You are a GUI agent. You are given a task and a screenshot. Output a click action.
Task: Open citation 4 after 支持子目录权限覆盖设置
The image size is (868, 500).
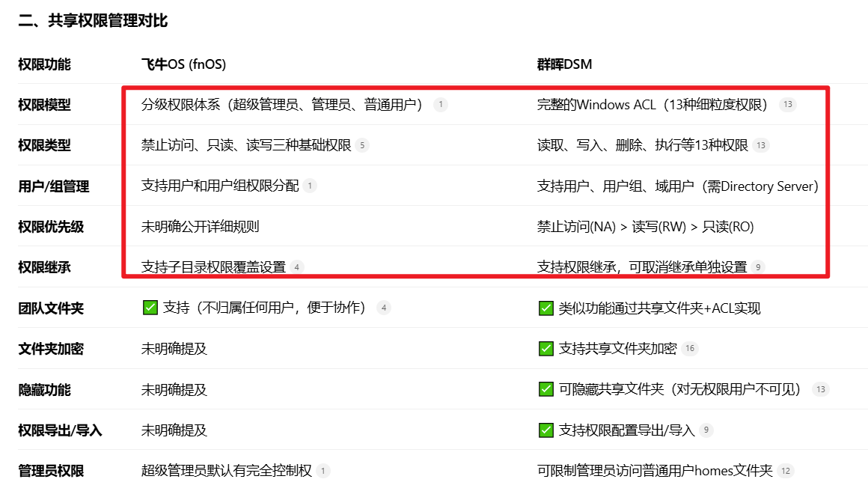(297, 267)
